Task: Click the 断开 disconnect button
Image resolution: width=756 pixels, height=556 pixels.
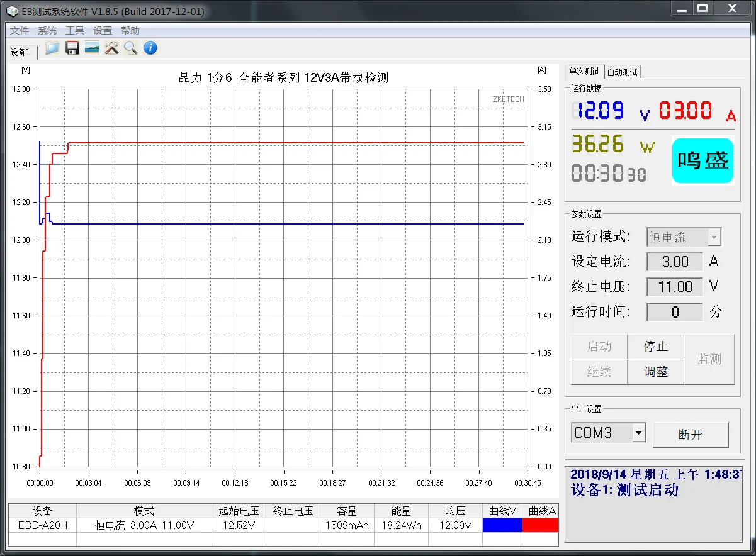Action: click(x=691, y=435)
